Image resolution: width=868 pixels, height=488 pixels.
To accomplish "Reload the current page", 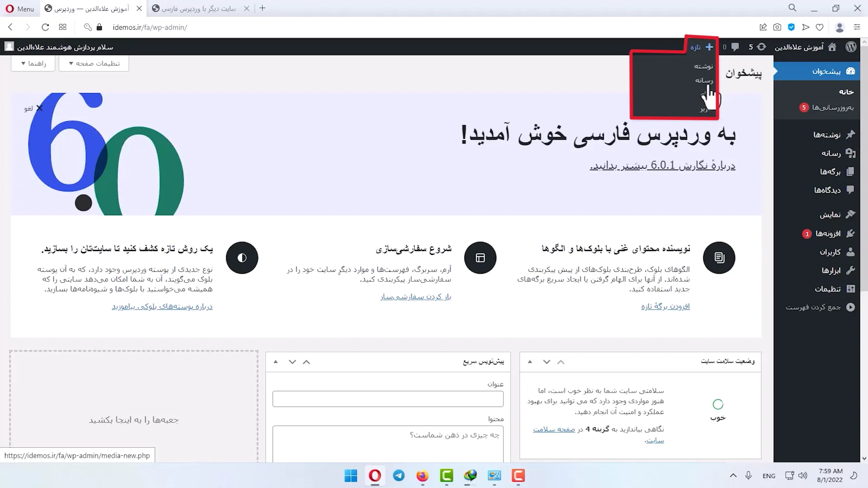I will coord(45,27).
